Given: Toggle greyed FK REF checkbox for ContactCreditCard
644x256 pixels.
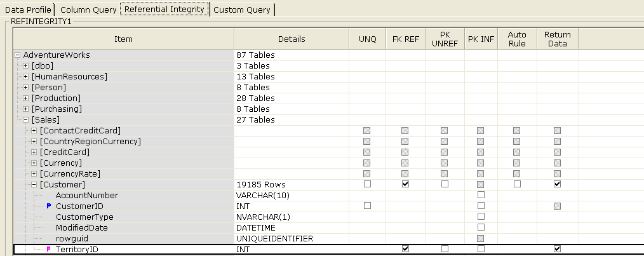Looking at the screenshot, I should [x=405, y=130].
